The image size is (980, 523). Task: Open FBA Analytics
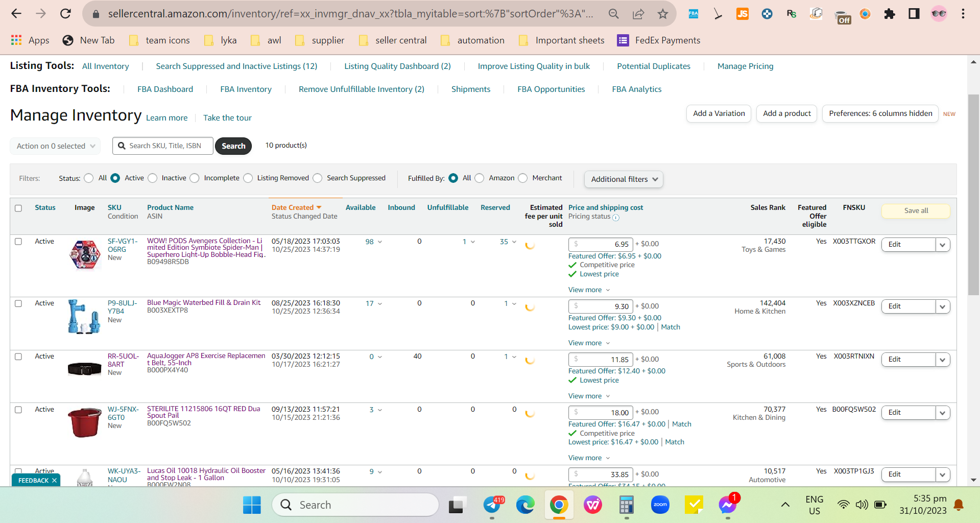[637, 89]
